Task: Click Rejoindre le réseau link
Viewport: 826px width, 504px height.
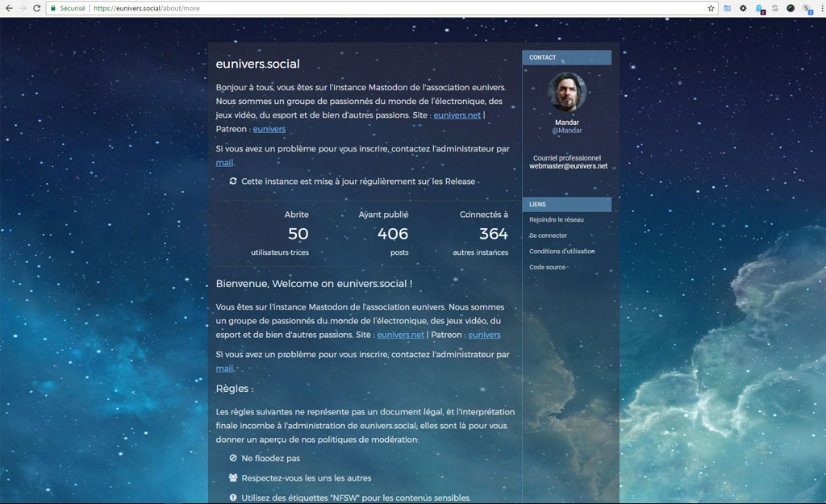Action: pos(557,219)
